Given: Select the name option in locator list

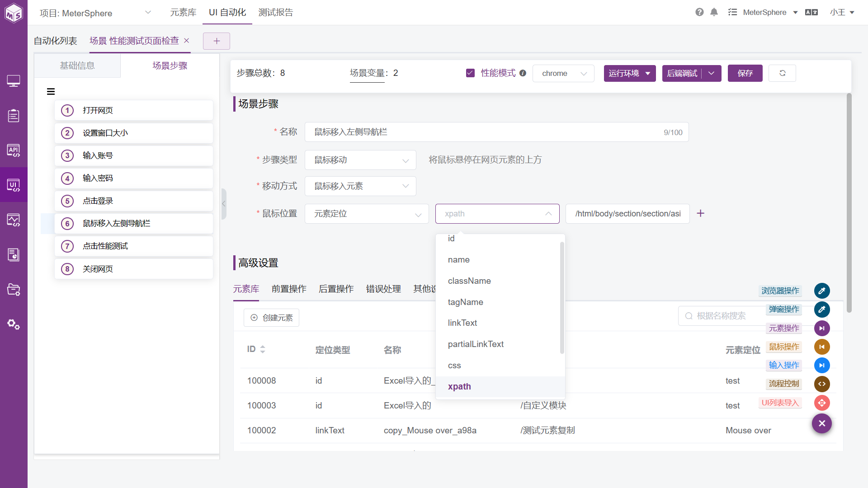Looking at the screenshot, I should click(x=498, y=260).
